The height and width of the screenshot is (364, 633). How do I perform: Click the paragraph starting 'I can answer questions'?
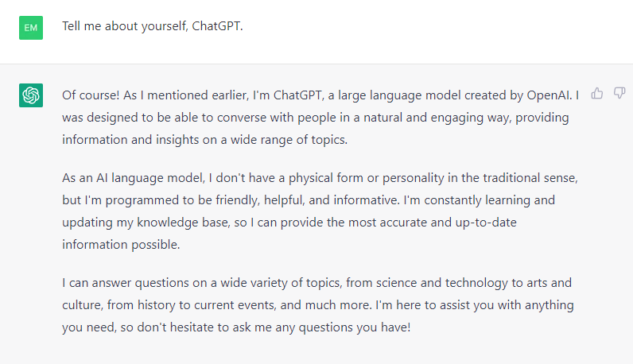tap(318, 305)
